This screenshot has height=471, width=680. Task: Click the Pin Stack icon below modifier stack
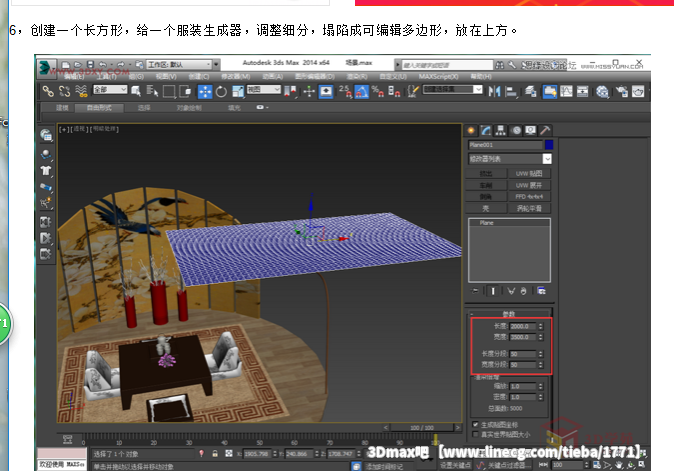point(475,291)
